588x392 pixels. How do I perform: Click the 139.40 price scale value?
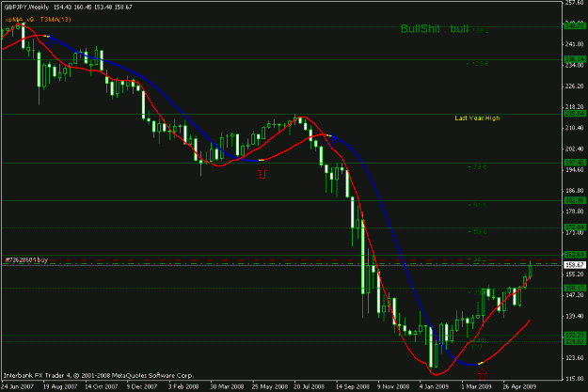(575, 316)
